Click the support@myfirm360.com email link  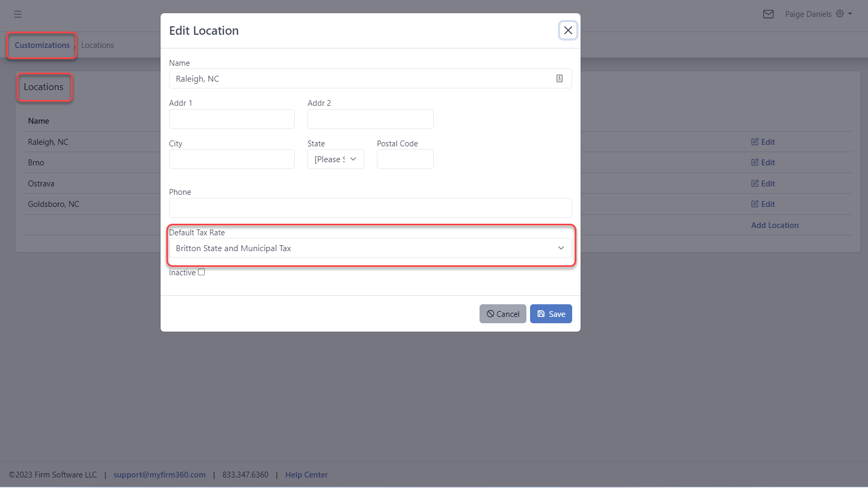point(159,474)
